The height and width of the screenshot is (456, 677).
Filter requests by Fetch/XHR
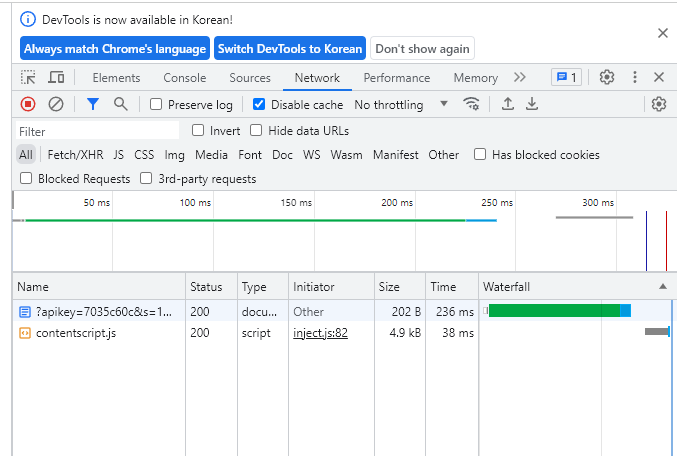76,155
